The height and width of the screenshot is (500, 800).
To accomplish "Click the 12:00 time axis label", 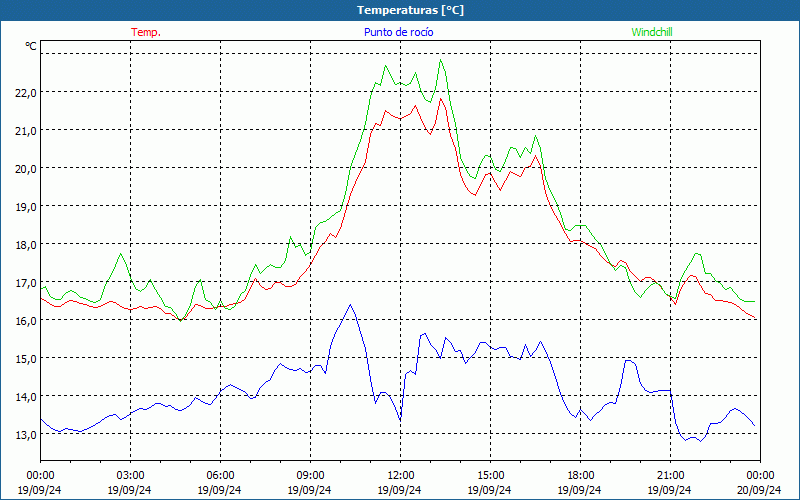I will coord(400,476).
